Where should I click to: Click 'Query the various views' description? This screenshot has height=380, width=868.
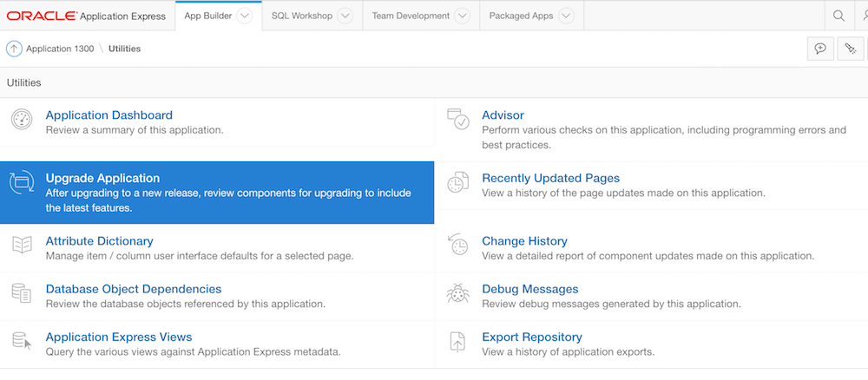[x=194, y=351]
